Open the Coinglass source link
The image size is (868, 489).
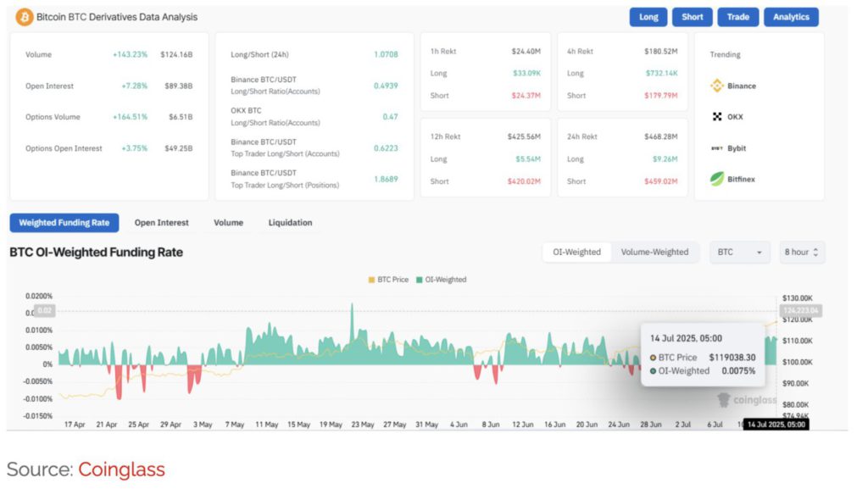point(121,470)
